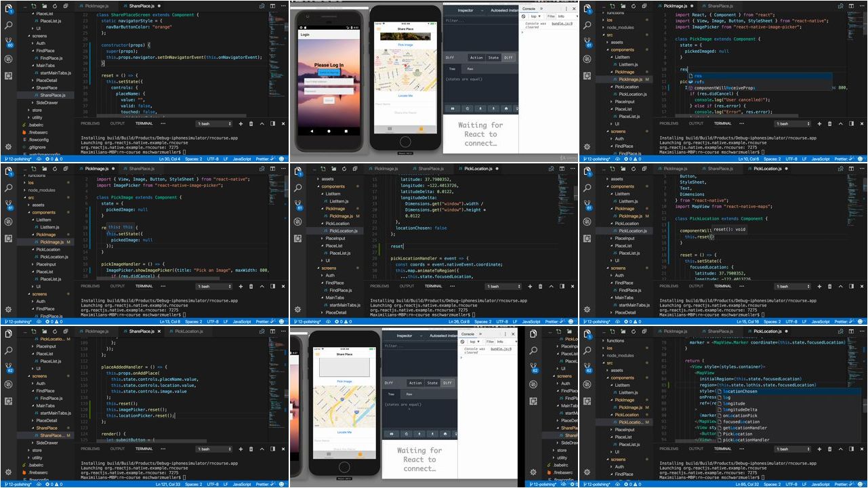Open Debug icon in Ln 13, Col 8 window
Screen dimensions: 868x488
click(8, 222)
